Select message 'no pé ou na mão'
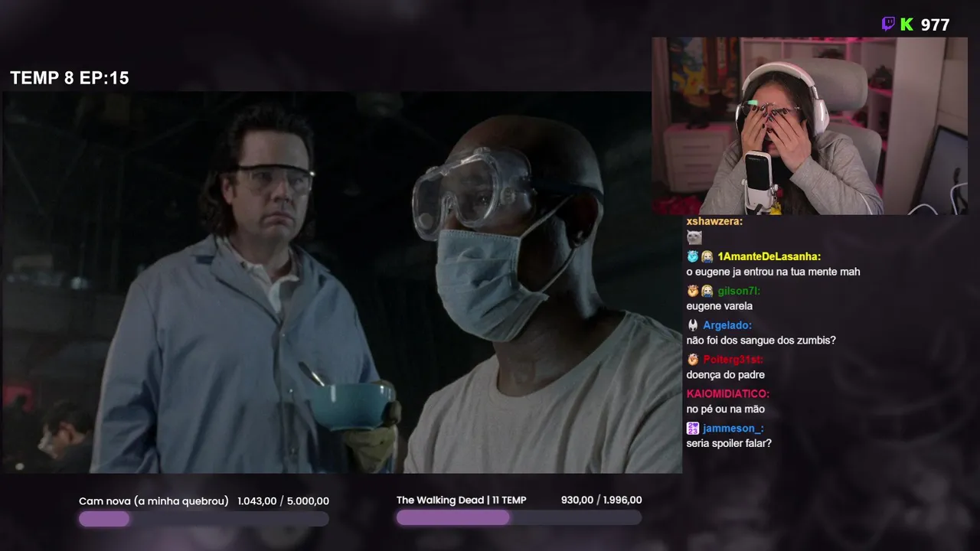 coord(726,409)
